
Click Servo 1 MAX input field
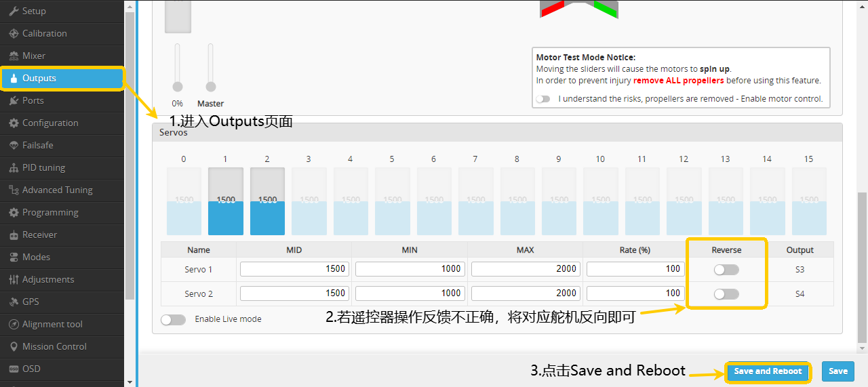pos(526,269)
